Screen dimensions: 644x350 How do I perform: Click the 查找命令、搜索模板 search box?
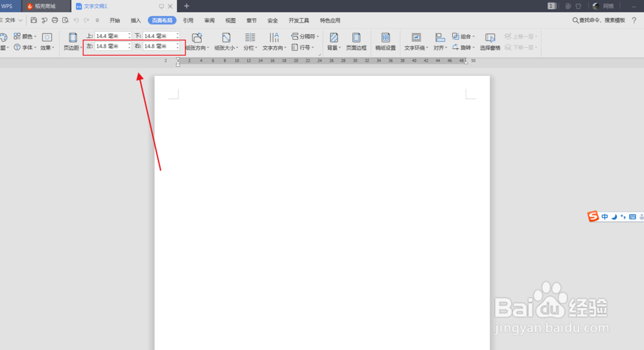click(x=599, y=20)
